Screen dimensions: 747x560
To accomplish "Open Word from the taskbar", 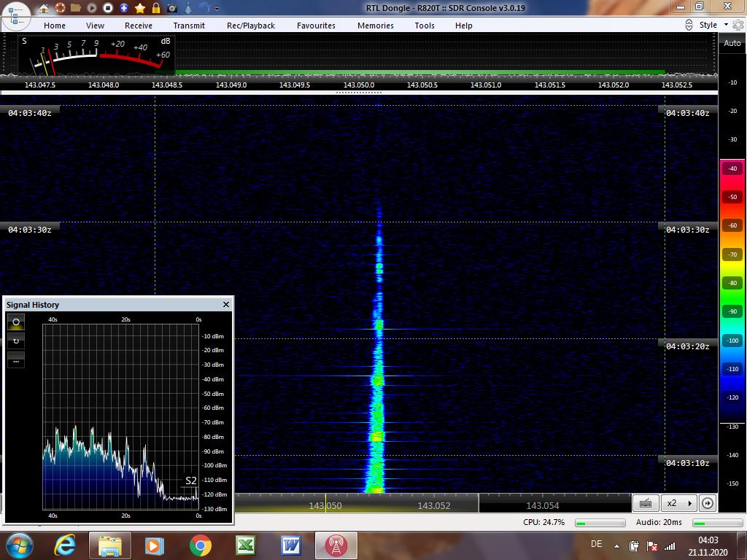I will point(290,545).
